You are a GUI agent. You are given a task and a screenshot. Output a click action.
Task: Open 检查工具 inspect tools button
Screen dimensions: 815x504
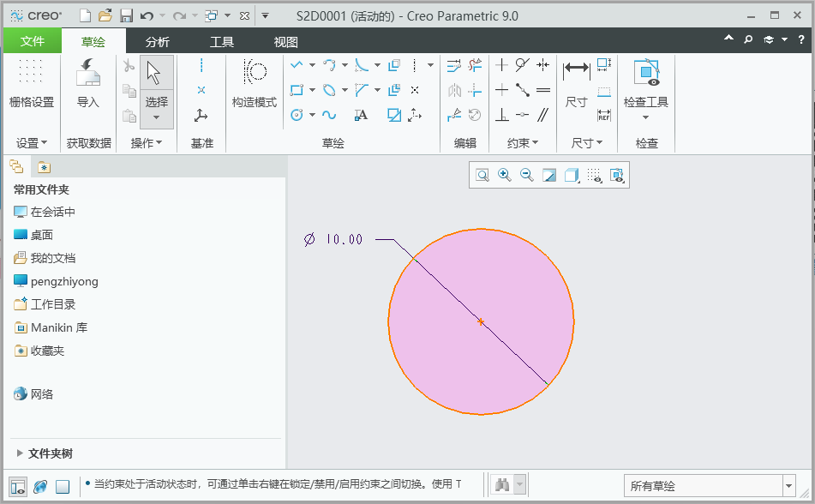[x=646, y=89]
